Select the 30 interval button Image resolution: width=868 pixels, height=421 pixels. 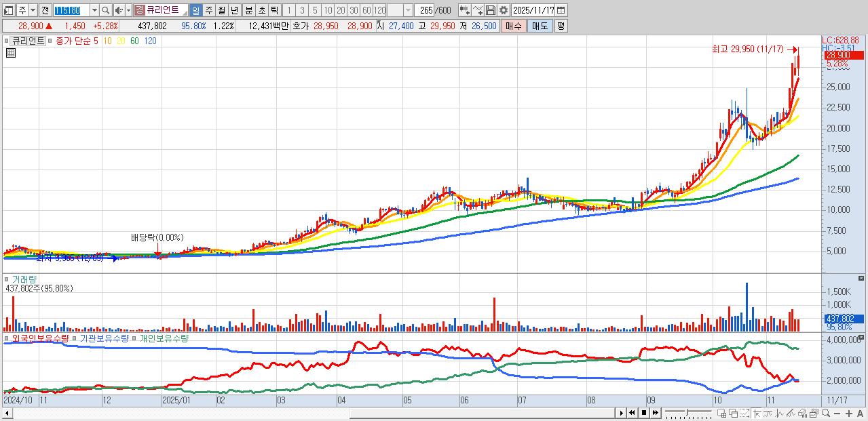tap(354, 10)
